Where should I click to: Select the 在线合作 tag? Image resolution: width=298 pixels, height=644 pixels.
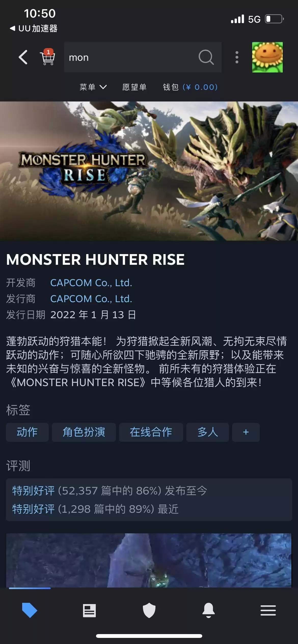point(151,432)
